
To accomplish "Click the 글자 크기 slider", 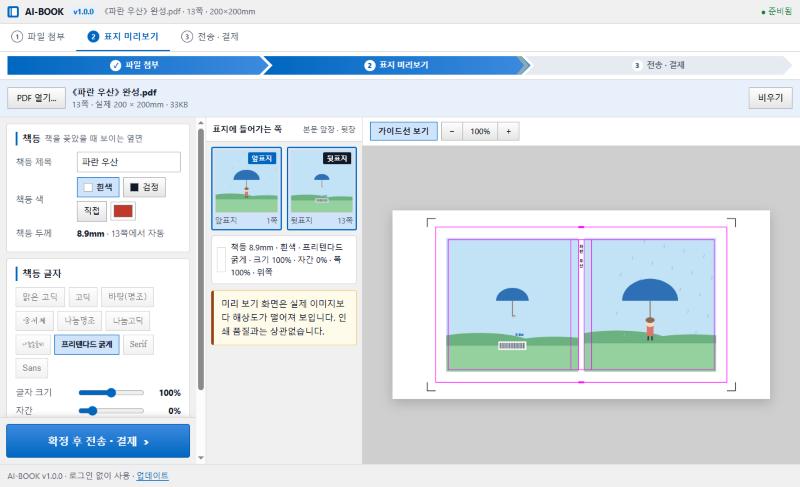I will click(x=111, y=393).
